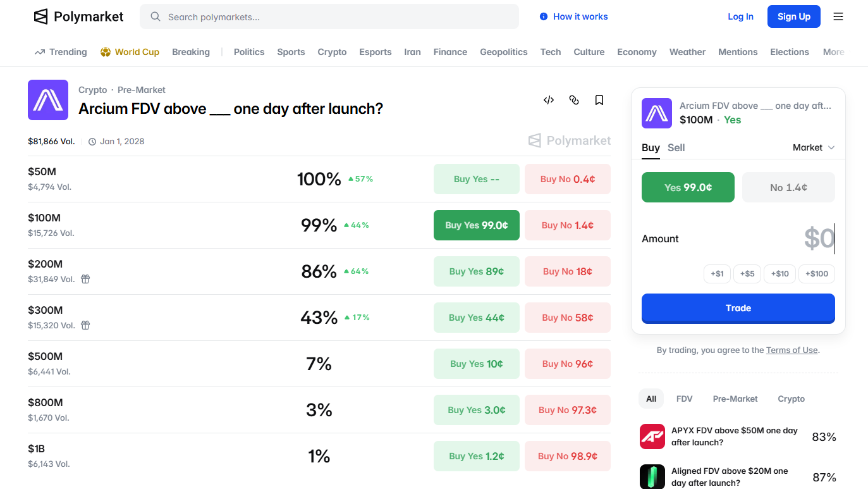The height and width of the screenshot is (489, 868).
Task: Select the Yes 99.0¢ outcome in trade panel
Action: 688,187
